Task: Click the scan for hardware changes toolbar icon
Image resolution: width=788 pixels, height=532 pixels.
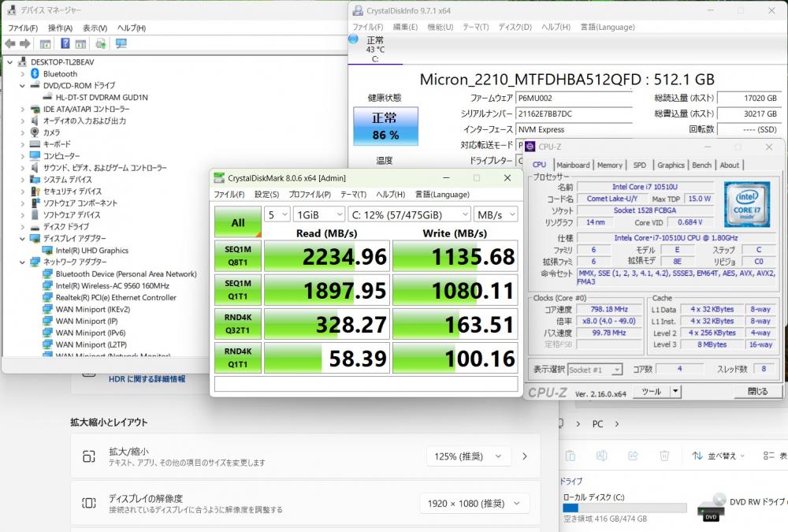Action: coord(121,43)
